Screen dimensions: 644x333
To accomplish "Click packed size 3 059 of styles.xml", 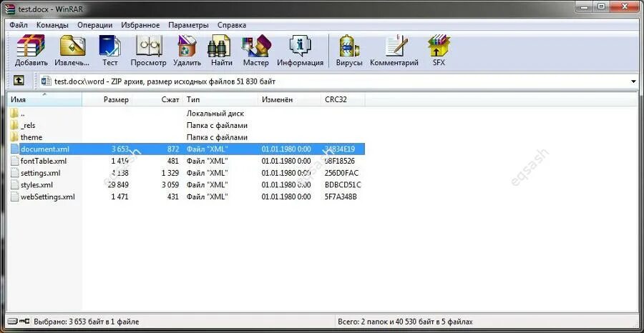I will (x=170, y=184).
